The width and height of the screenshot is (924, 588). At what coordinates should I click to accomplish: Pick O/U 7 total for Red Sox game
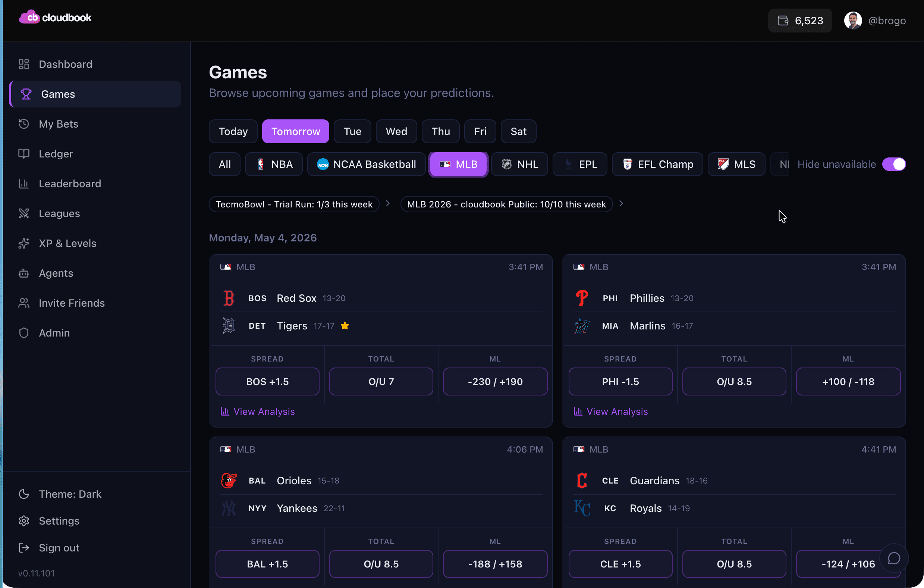click(x=381, y=381)
